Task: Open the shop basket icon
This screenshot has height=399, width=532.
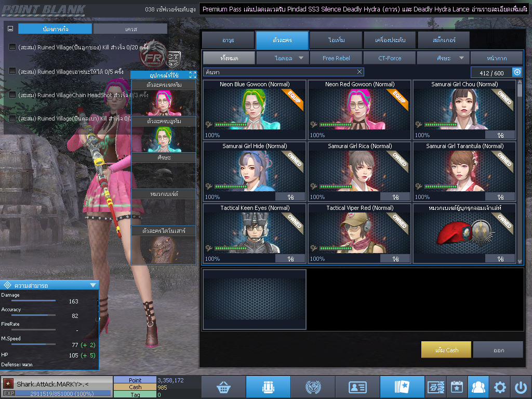Action: tap(223, 387)
